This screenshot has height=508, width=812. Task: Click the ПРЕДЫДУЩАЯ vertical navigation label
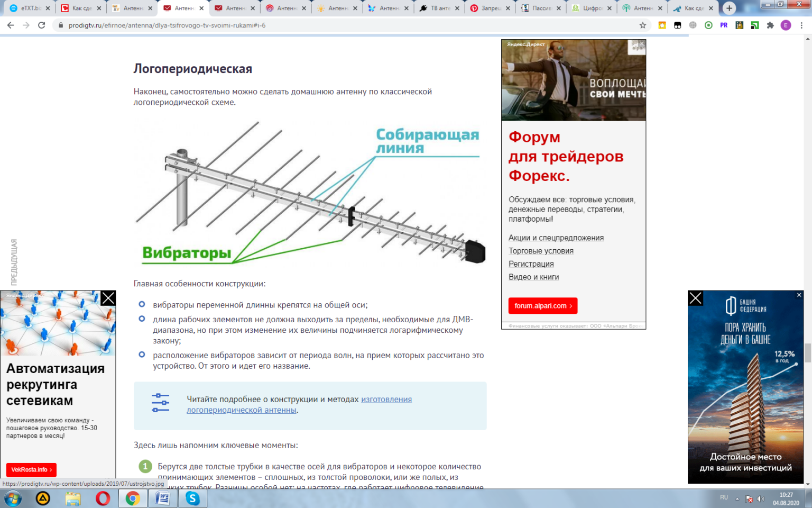(14, 262)
